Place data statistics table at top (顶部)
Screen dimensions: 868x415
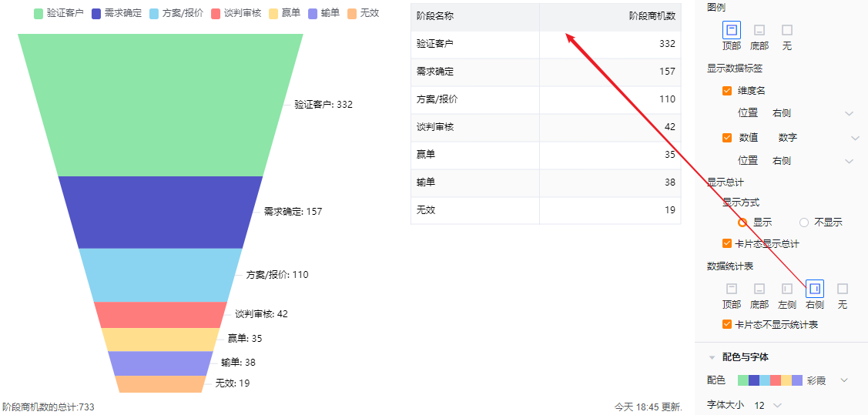click(x=731, y=289)
